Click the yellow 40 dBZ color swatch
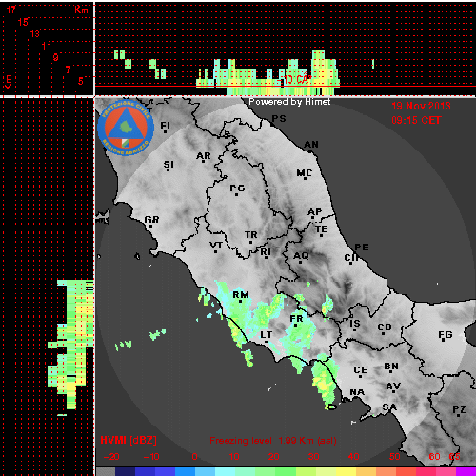476x476 pixels. point(346,471)
